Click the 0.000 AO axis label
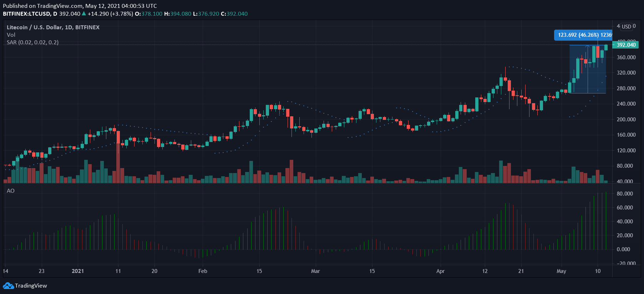 click(x=623, y=249)
